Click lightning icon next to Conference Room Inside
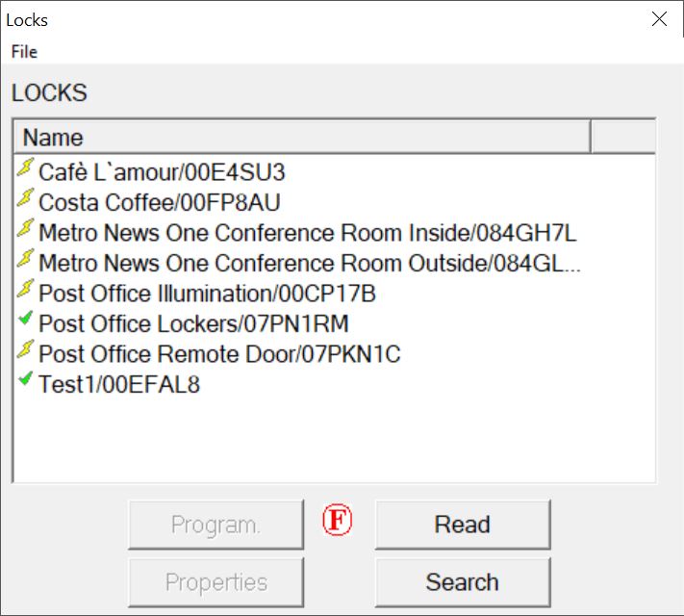This screenshot has height=616, width=684. 26,231
